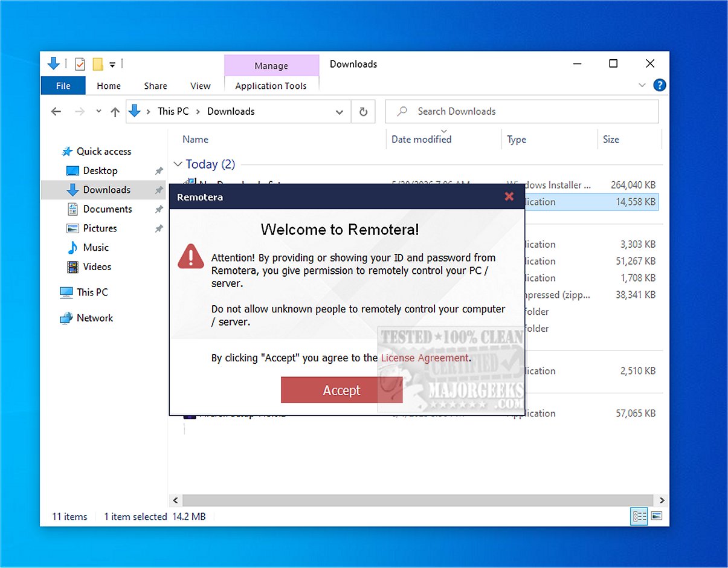Image resolution: width=728 pixels, height=568 pixels.
Task: Click This PC in address bar
Action: coord(173,111)
